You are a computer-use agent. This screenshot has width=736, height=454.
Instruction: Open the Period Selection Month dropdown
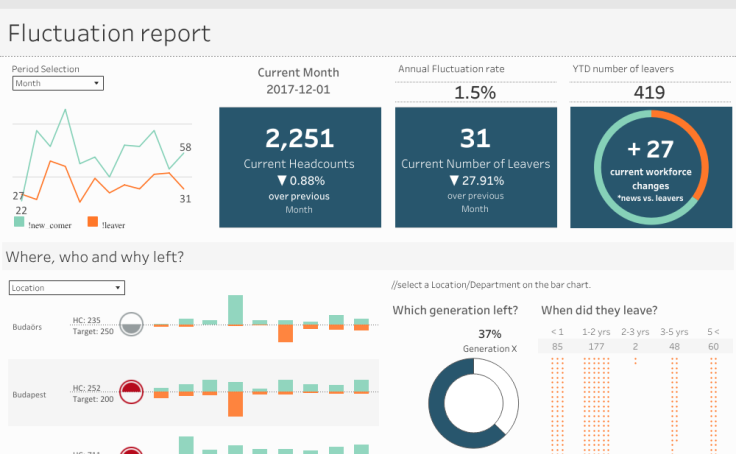[57, 83]
